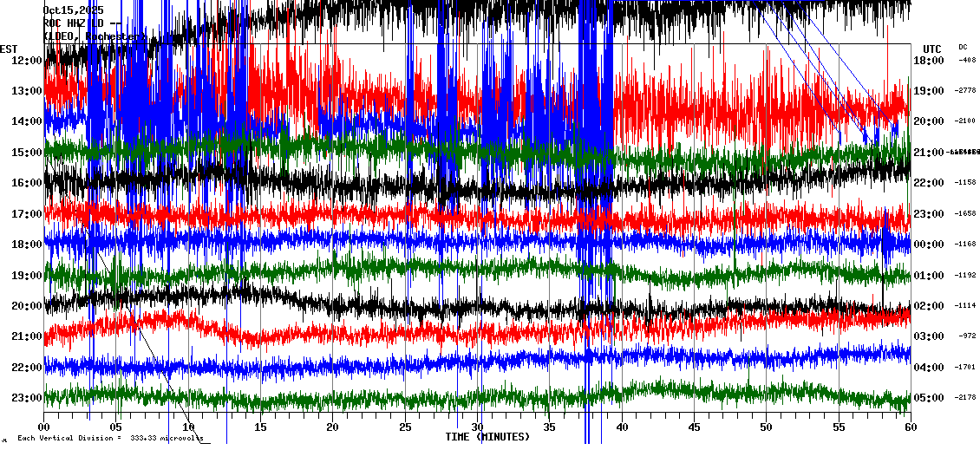This screenshot has height=450, width=980.
Task: Select the 60 minute axis tick label
Action: pos(909,427)
